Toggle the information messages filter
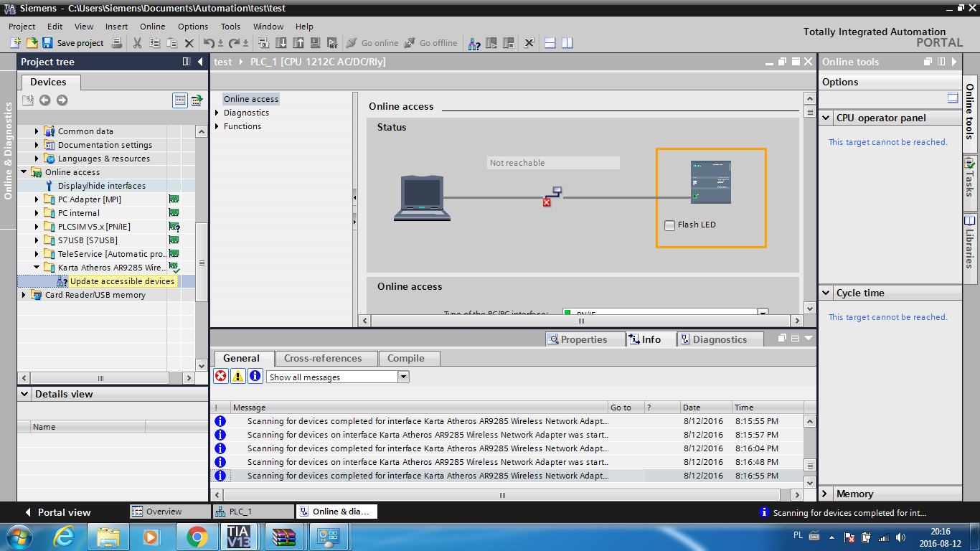The width and height of the screenshot is (980, 551). pos(255,376)
